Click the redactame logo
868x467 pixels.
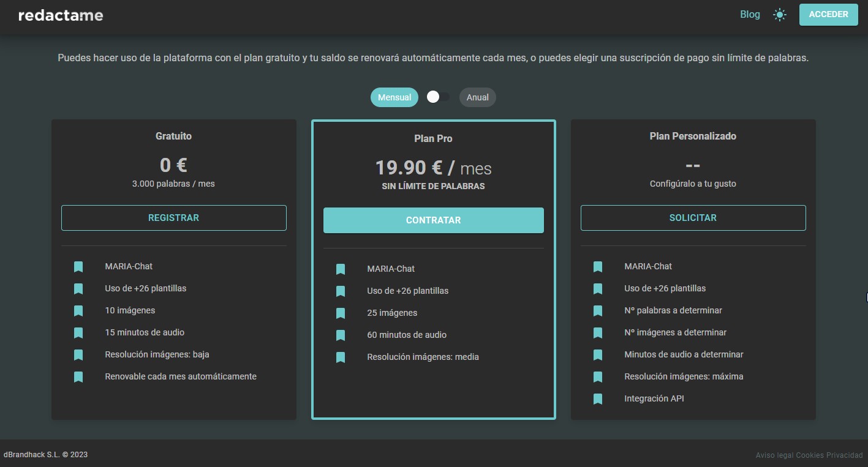click(x=61, y=15)
